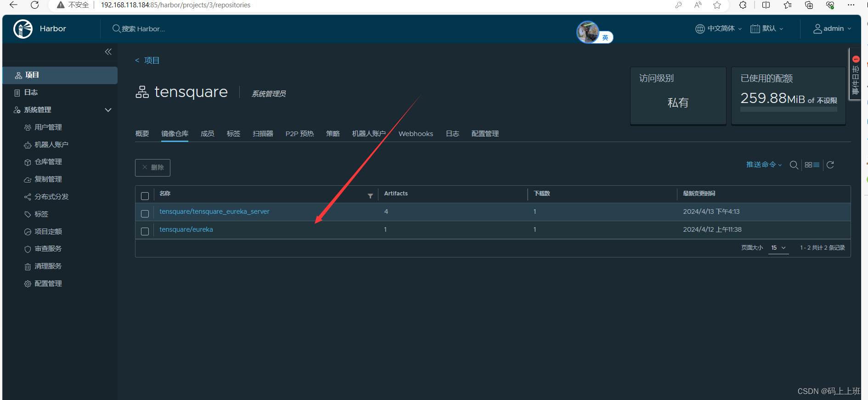Switch to the 概要 tab
Viewport: 868px width, 400px height.
pyautogui.click(x=142, y=134)
